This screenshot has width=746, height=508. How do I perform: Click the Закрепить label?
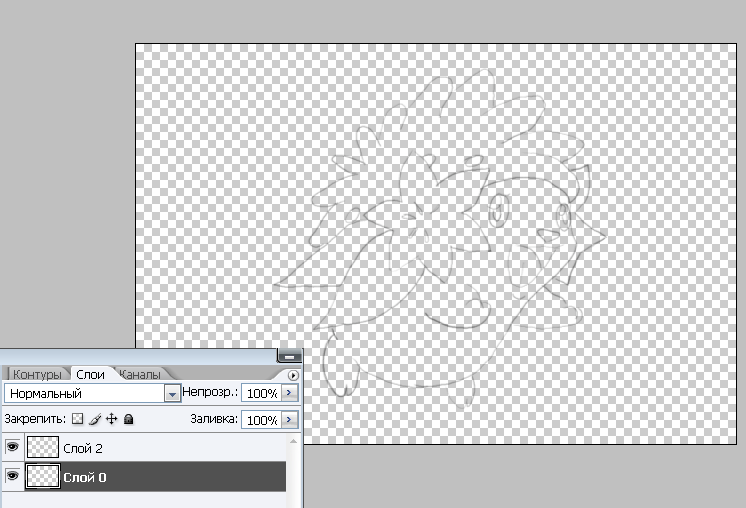35,419
